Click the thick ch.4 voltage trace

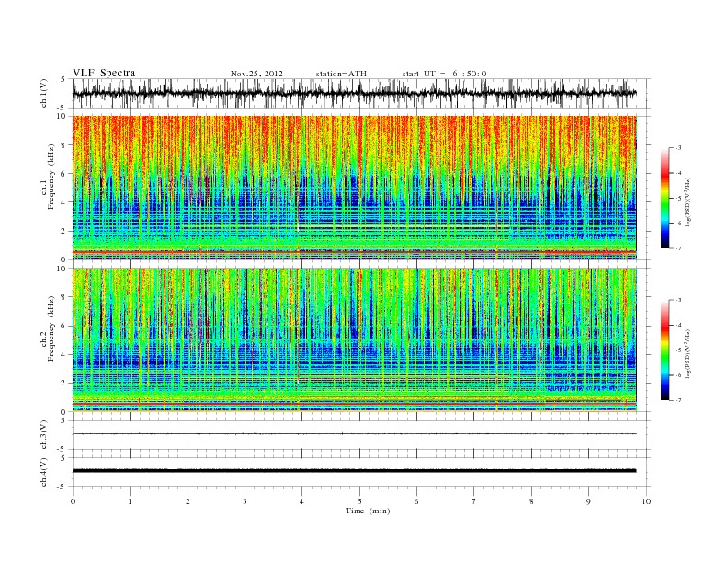pyautogui.click(x=354, y=471)
